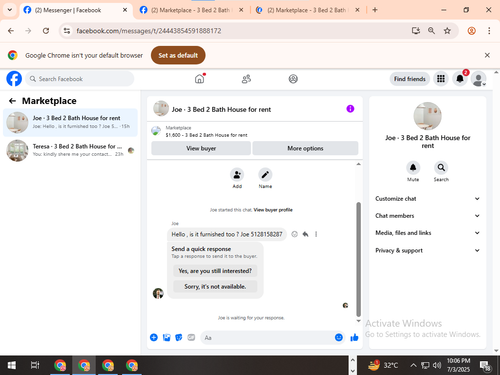The height and width of the screenshot is (375, 500).
Task: Click the $1,600 - 3 Bed 2 Bath House listing text
Action: (206, 135)
